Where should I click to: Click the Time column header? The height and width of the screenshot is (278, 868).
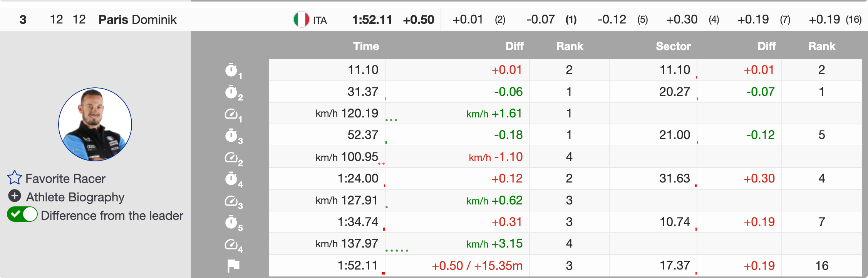[x=366, y=46]
